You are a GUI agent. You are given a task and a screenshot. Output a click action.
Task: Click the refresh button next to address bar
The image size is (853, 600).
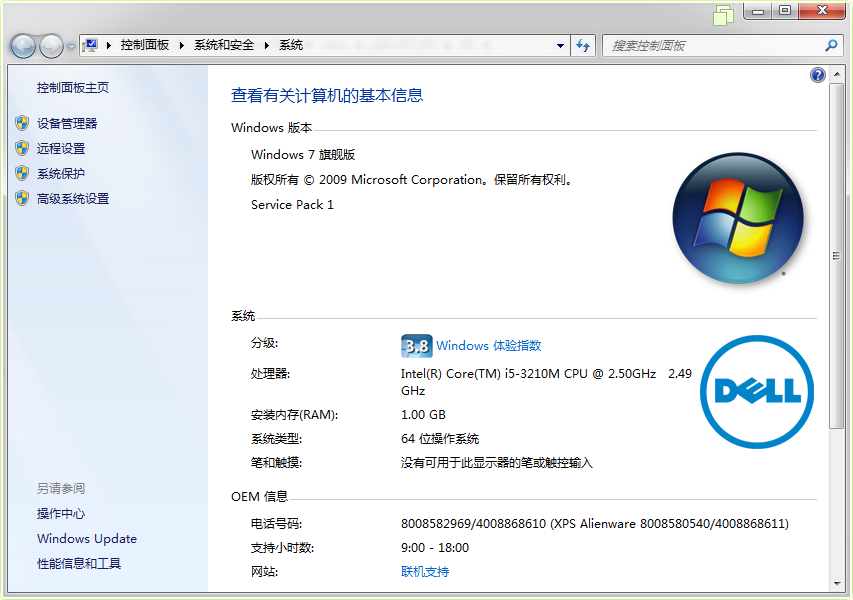coord(583,46)
